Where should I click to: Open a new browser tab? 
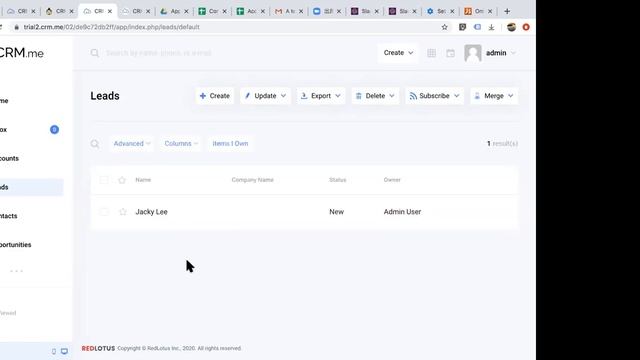click(x=507, y=11)
